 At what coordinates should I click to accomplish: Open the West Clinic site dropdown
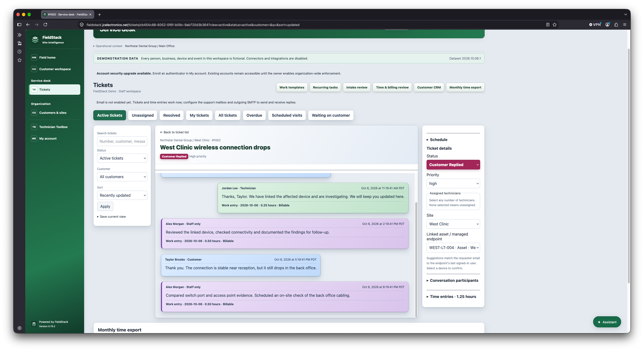(453, 224)
